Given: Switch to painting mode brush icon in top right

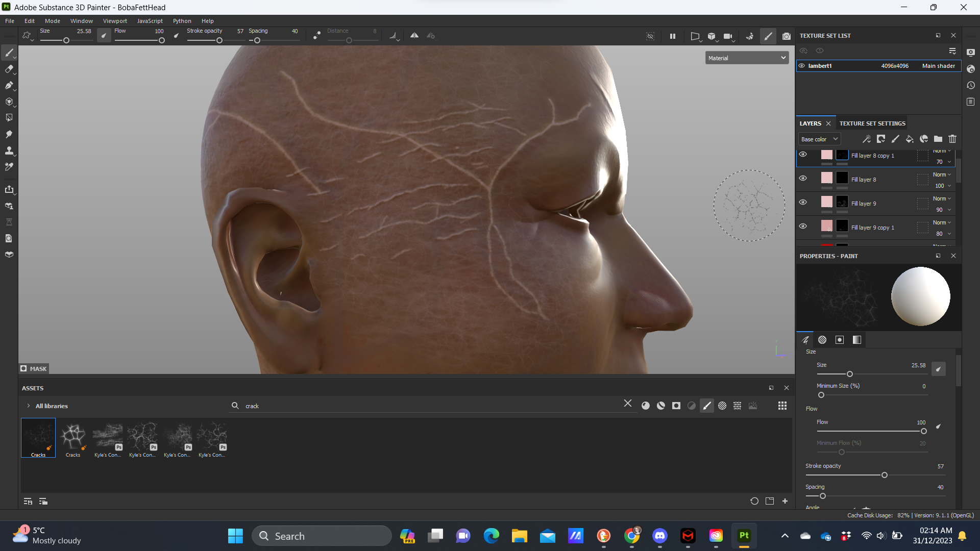Looking at the screenshot, I should point(768,36).
